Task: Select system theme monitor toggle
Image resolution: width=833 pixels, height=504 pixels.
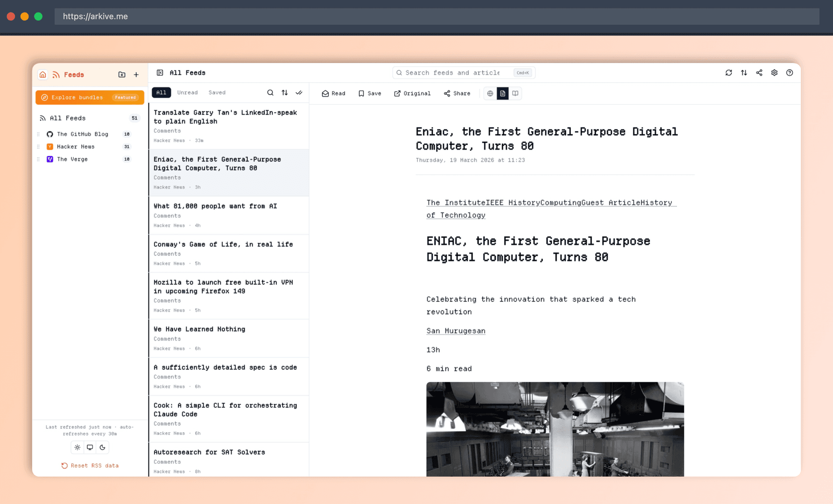Action: 90,448
